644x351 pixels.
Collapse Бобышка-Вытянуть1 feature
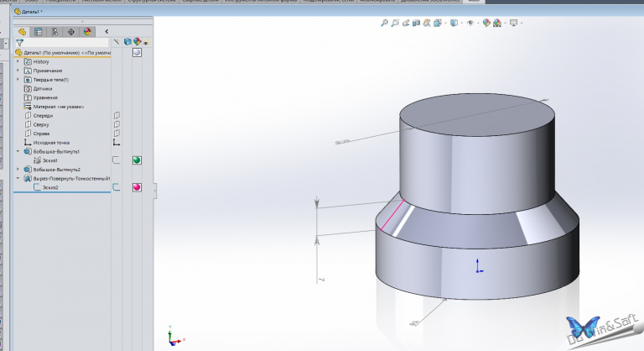click(18, 151)
